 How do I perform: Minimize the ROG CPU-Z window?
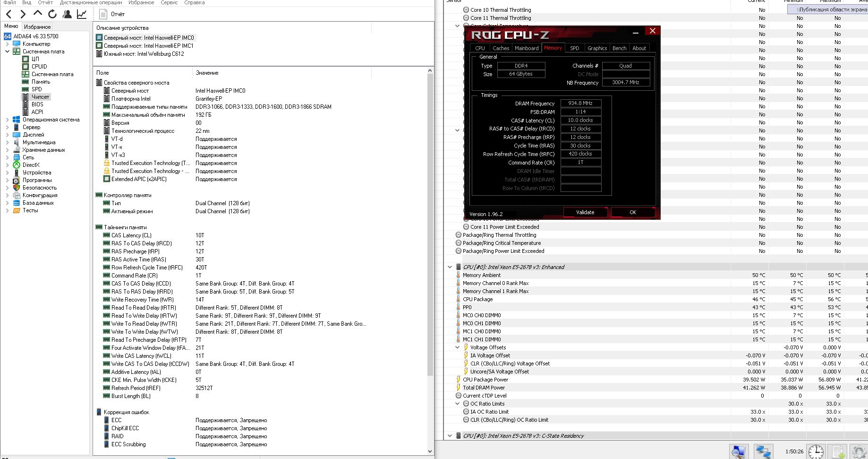(636, 32)
